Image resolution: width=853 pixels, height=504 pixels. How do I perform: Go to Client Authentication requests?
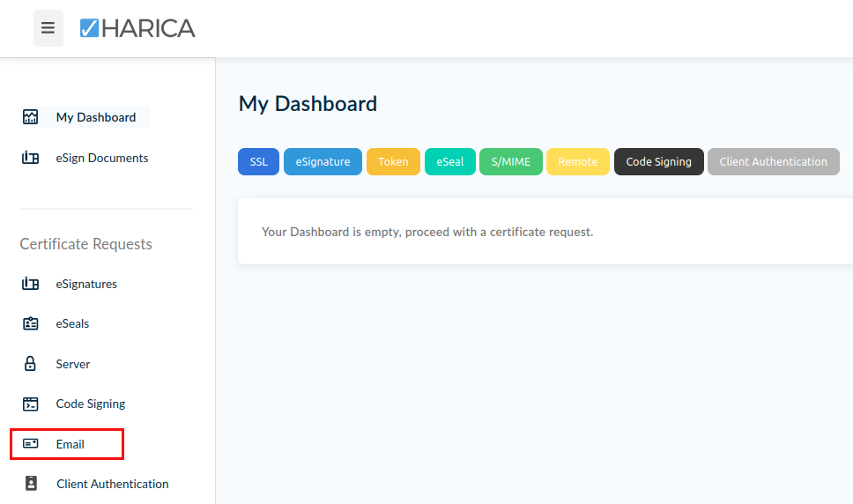point(112,484)
